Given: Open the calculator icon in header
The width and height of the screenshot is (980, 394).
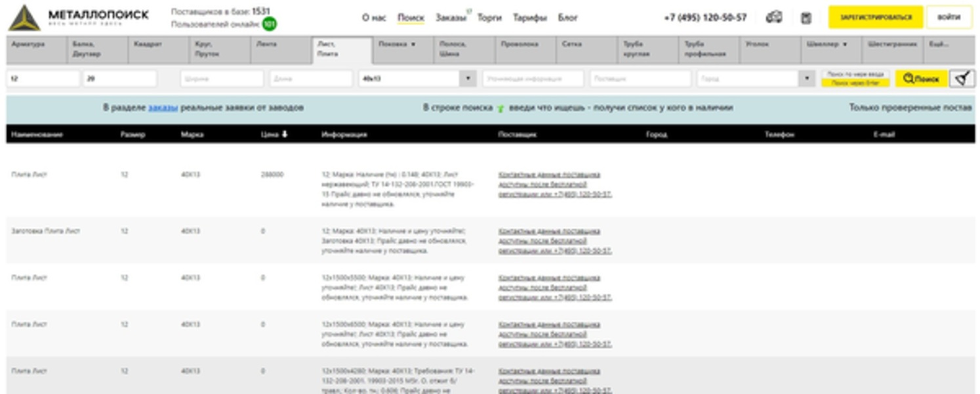Looking at the screenshot, I should (806, 18).
